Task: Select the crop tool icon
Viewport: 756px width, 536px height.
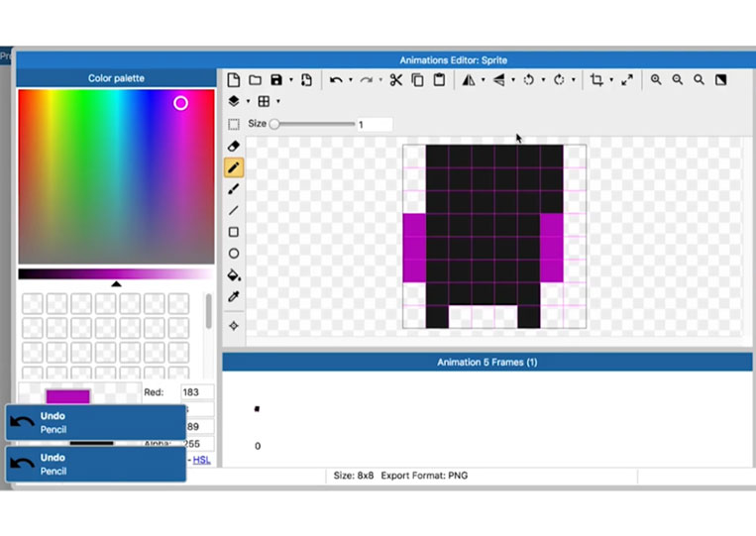Action: (596, 80)
